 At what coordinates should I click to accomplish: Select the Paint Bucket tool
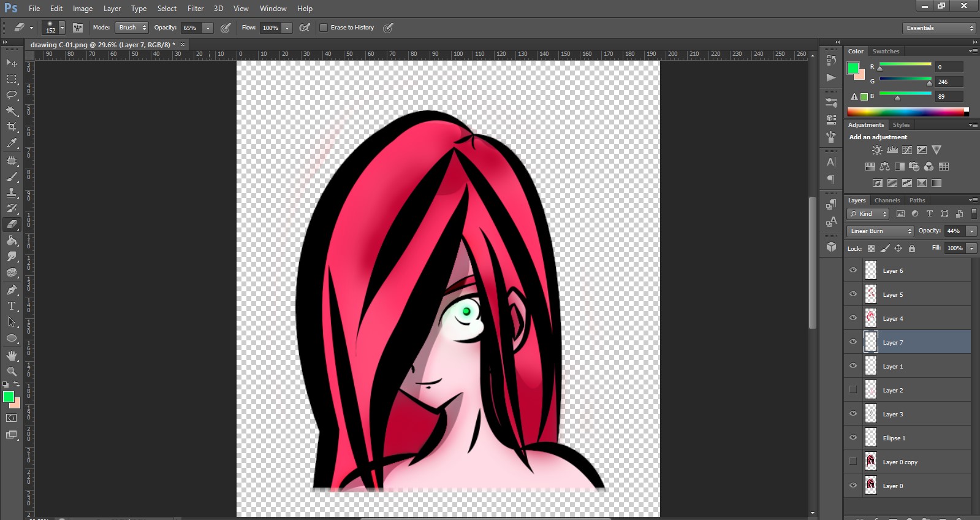click(12, 240)
